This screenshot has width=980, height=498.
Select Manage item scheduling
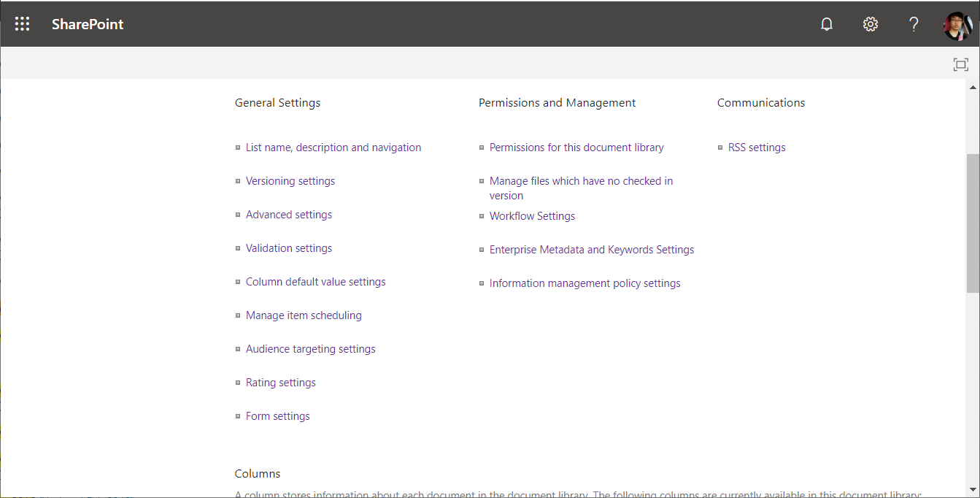tap(304, 315)
